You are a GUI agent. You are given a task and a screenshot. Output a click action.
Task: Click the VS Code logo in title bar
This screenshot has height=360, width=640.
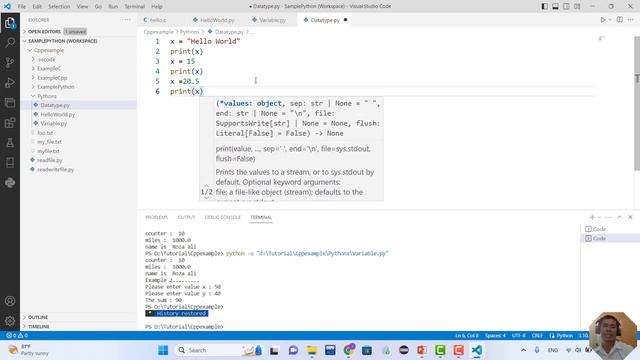tap(7, 6)
